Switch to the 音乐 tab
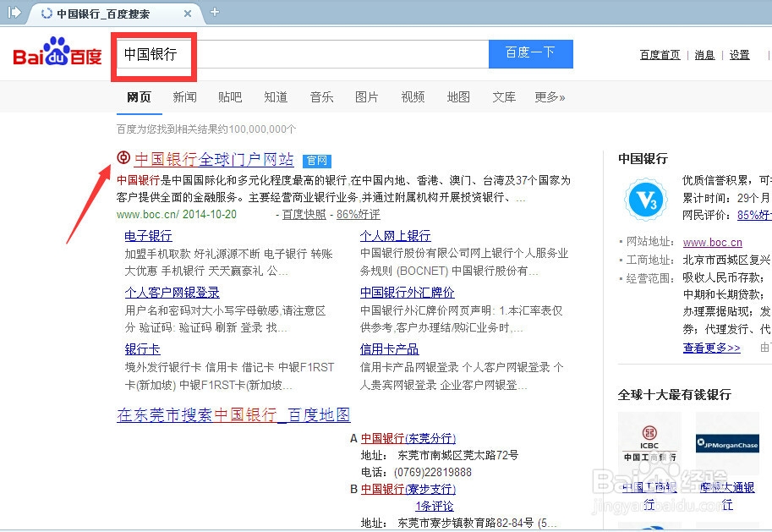The height and width of the screenshot is (532, 772). coord(321,97)
